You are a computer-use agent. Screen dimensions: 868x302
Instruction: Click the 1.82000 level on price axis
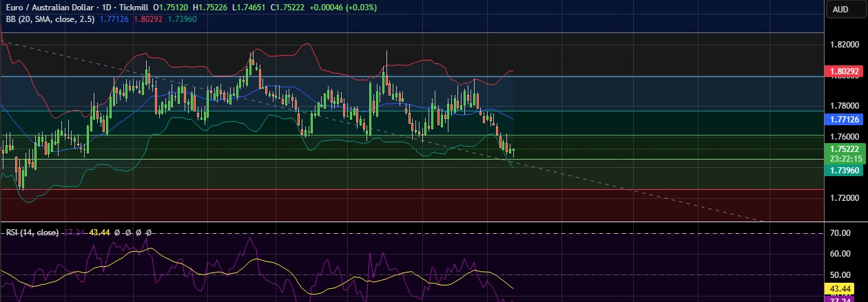tap(844, 44)
